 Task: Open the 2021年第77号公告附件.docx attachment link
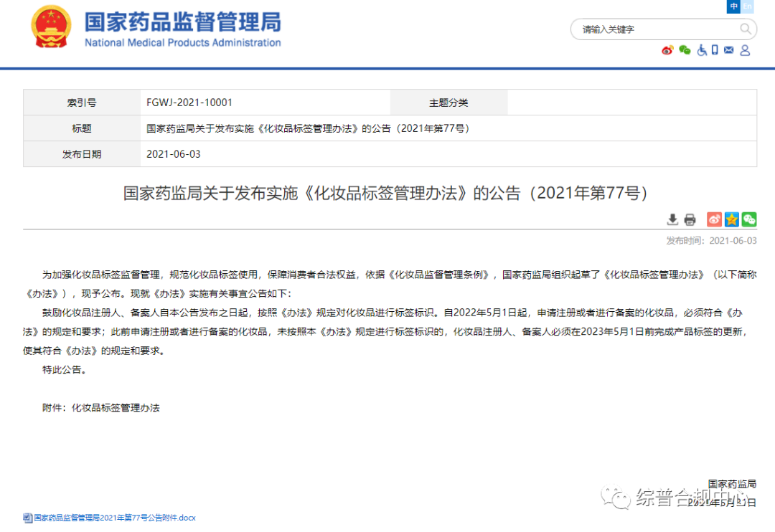[x=114, y=518]
